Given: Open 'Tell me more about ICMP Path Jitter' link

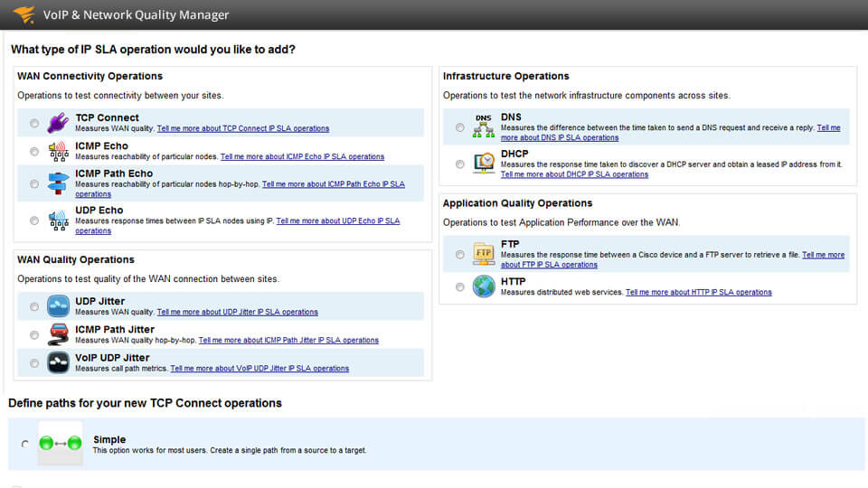Looking at the screenshot, I should pyautogui.click(x=288, y=341).
